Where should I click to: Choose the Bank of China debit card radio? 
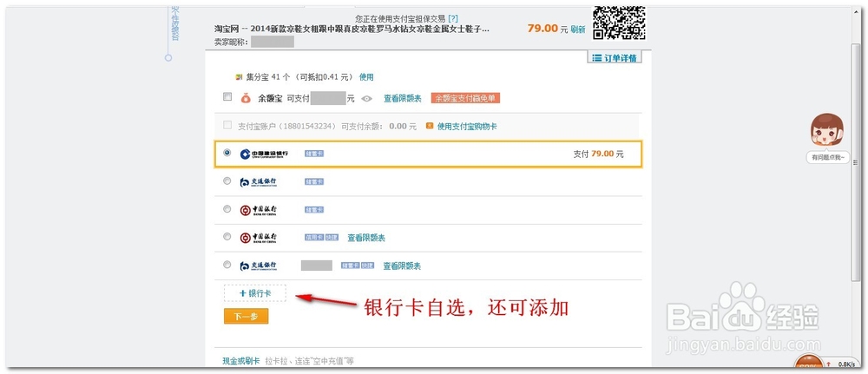[x=227, y=208]
